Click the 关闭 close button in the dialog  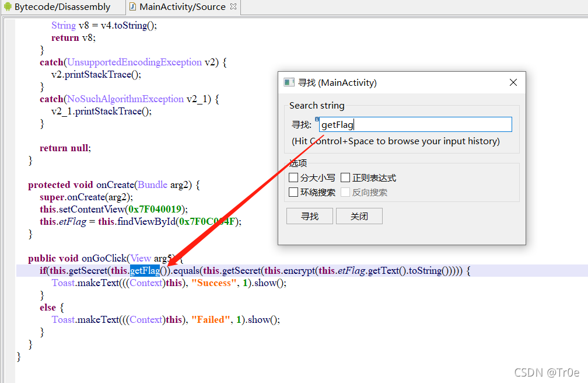click(359, 216)
